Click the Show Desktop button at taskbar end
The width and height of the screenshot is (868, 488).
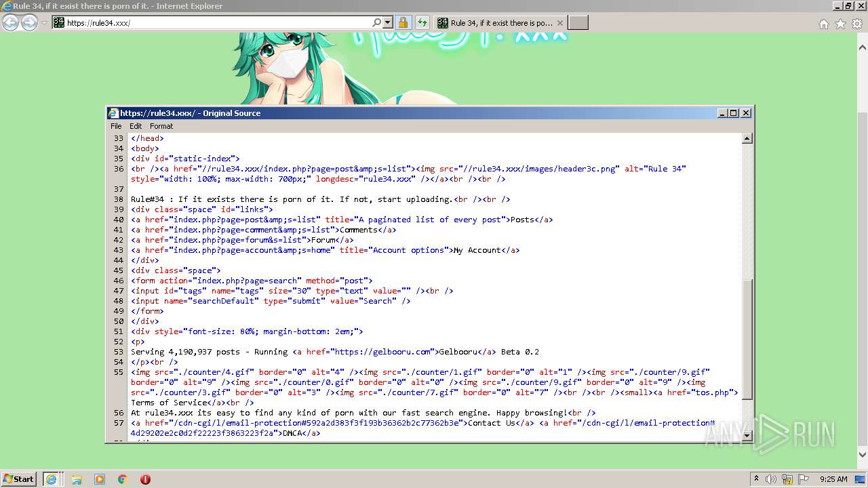click(x=861, y=479)
